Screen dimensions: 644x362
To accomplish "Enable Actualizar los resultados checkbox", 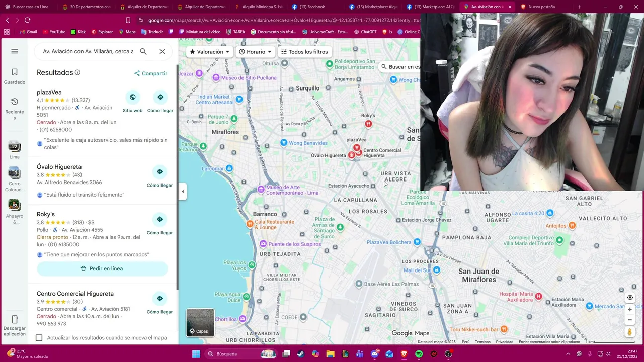I will (39, 338).
